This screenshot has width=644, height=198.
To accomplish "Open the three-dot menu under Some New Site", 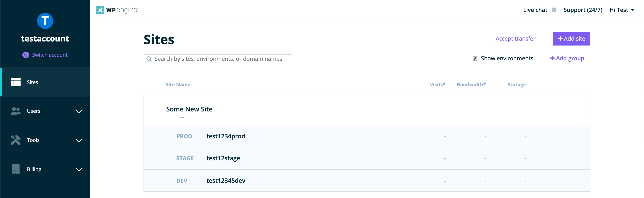I will click(x=182, y=117).
